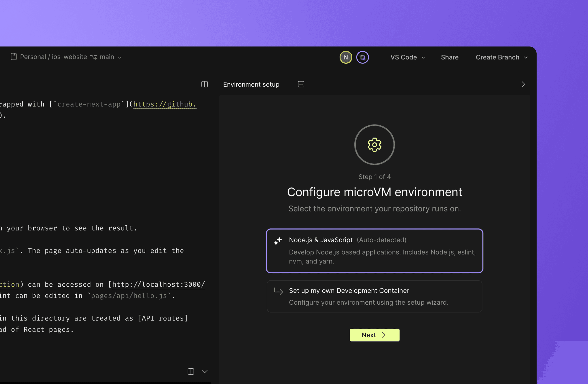The height and width of the screenshot is (384, 588).
Task: Select the Node.js & JavaScript environment option
Action: point(374,251)
